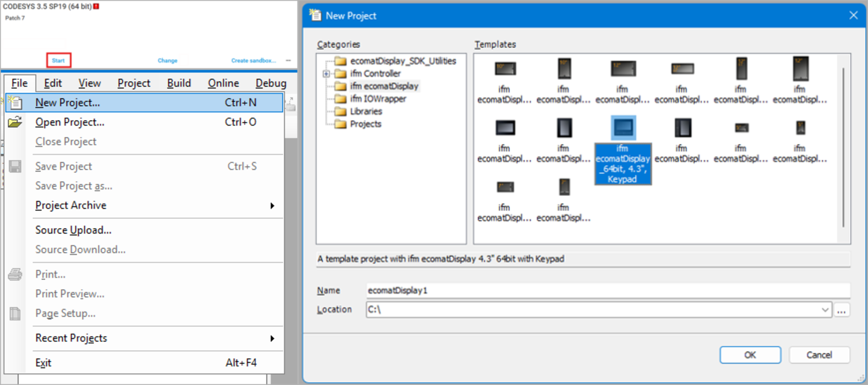This screenshot has height=385, width=868.
Task: Click the New Project document icon in File menu
Action: pos(15,102)
